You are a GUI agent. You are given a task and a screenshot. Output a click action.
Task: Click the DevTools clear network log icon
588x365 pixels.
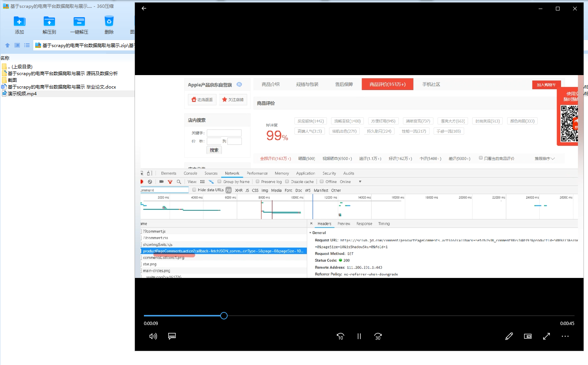tap(150, 182)
